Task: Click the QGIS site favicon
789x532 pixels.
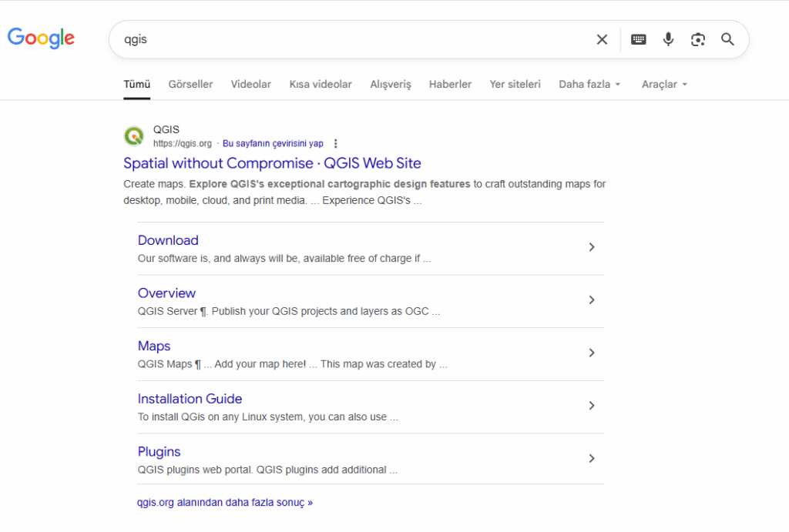Action: [x=134, y=136]
